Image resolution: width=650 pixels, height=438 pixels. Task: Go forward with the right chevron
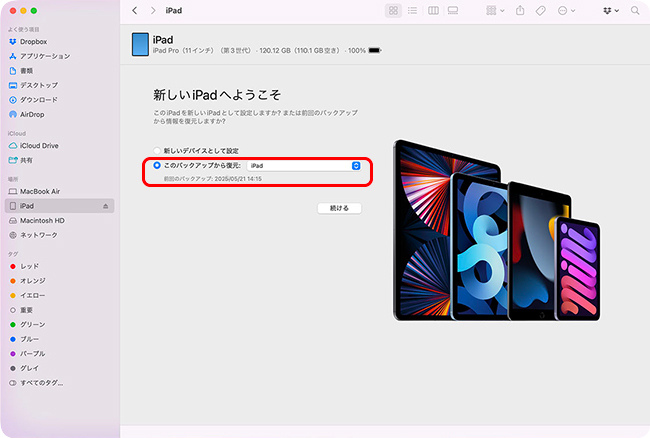pos(153,11)
